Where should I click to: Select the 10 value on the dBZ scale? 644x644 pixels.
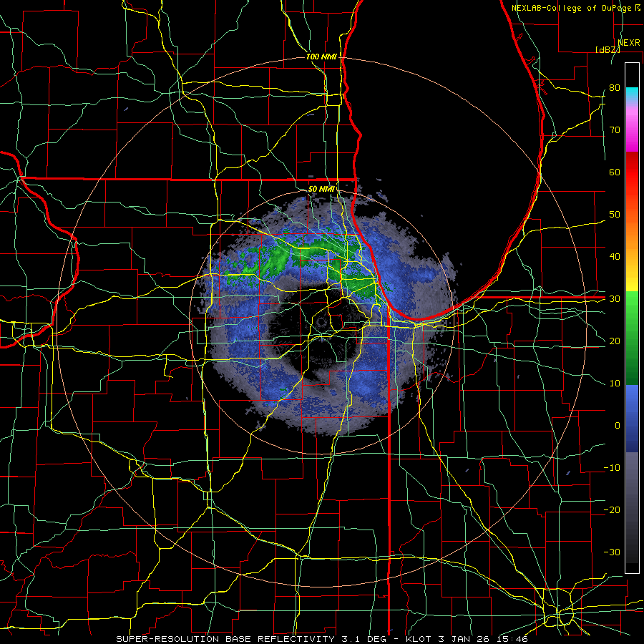(x=615, y=384)
